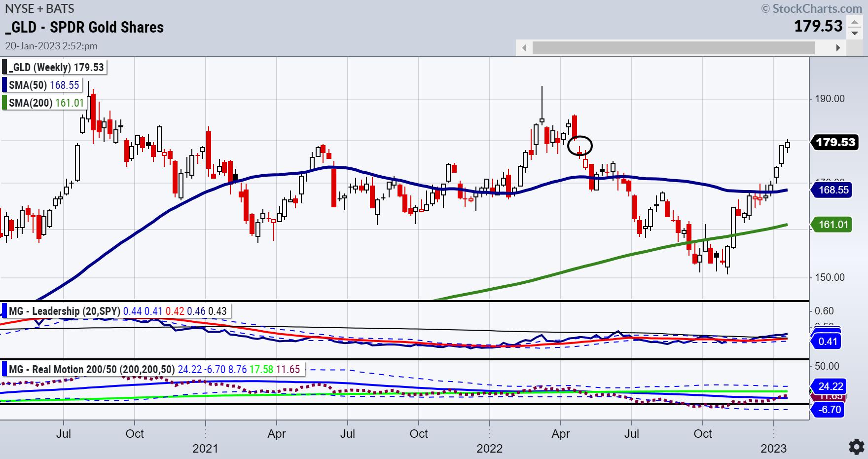Click the blue SMA(50) color marker
This screenshot has height=459, width=868.
[4, 85]
